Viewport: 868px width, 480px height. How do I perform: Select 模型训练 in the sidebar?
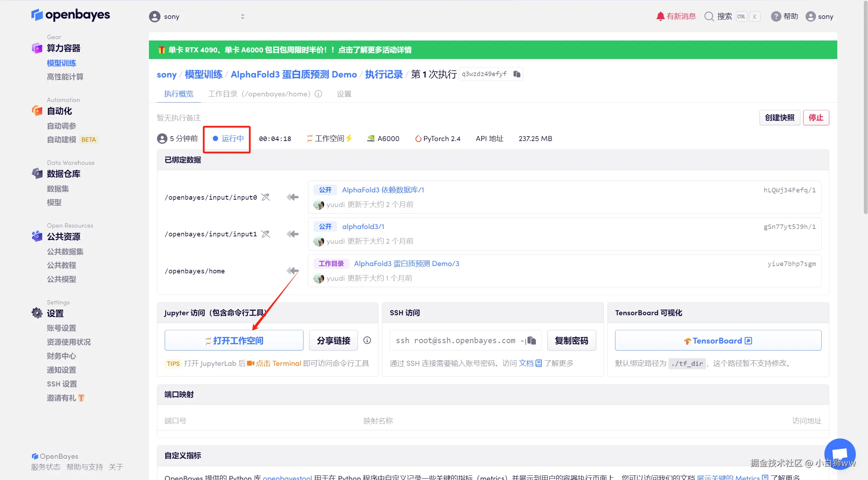pos(61,63)
